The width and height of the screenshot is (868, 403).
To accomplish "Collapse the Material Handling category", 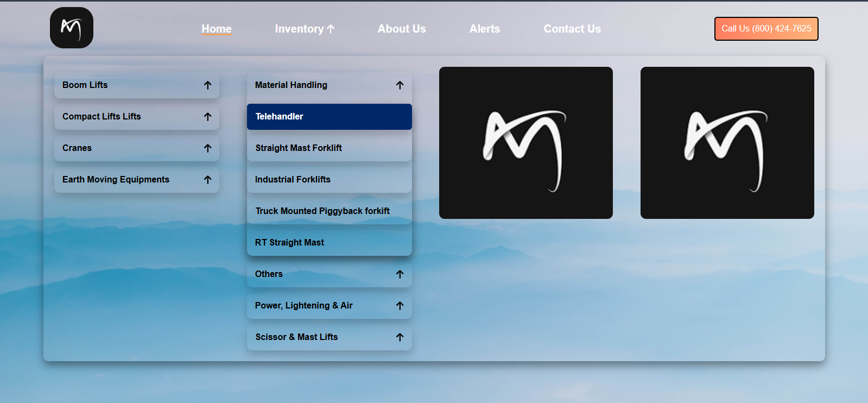I will click(x=330, y=85).
